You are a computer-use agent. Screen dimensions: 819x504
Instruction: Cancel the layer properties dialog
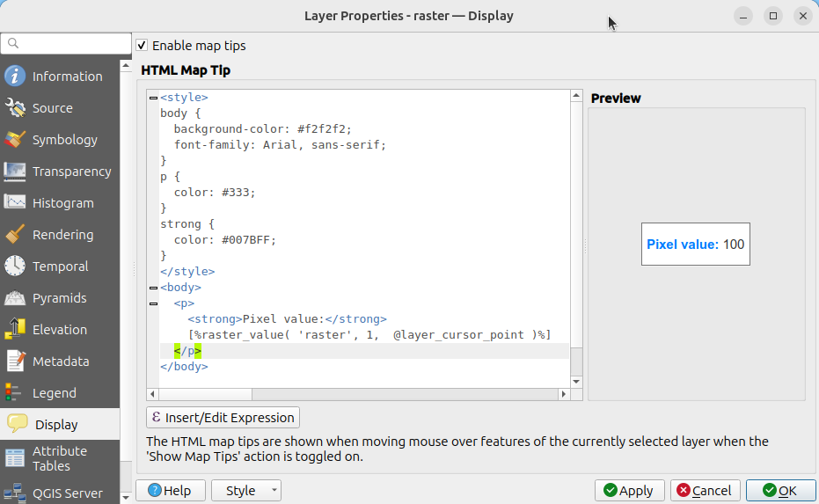point(705,491)
